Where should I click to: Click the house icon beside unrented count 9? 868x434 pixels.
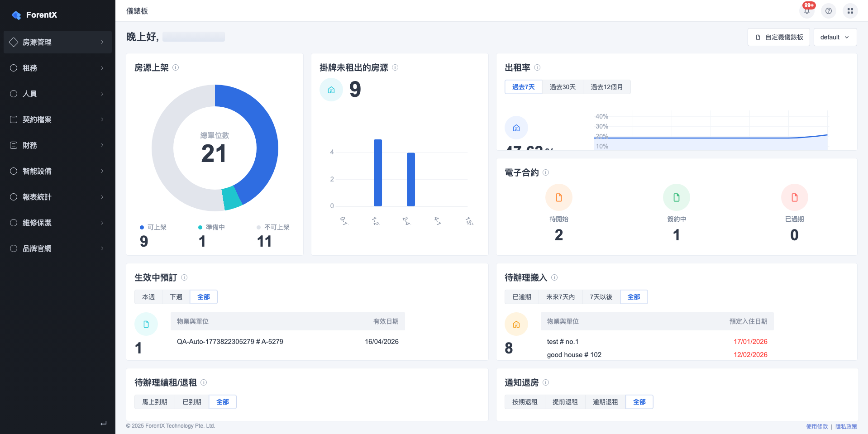click(331, 90)
